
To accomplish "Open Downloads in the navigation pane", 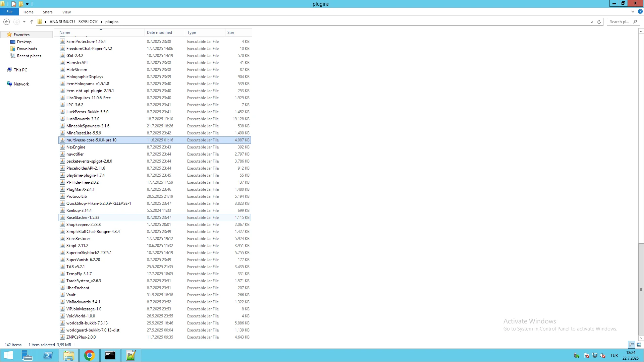I will [x=27, y=49].
